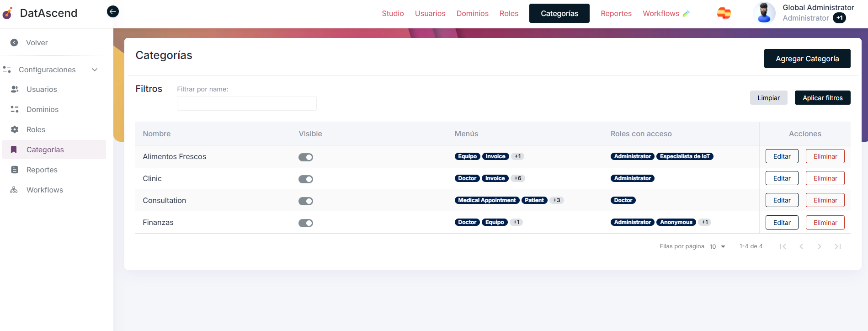The image size is (868, 331).
Task: Switch to the Studio top menu item
Action: coord(393,13)
